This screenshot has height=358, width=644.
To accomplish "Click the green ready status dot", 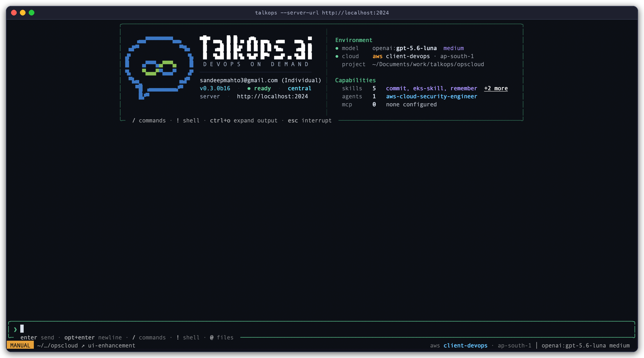I will [249, 89].
